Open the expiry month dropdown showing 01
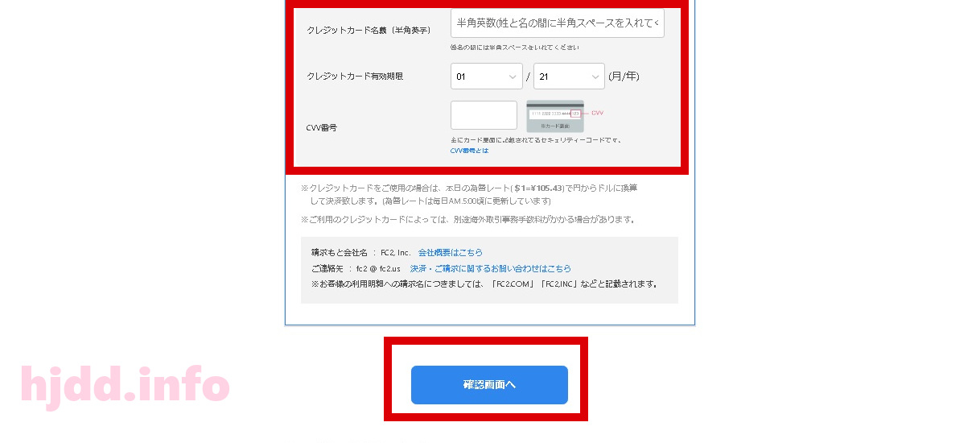 pyautogui.click(x=487, y=77)
